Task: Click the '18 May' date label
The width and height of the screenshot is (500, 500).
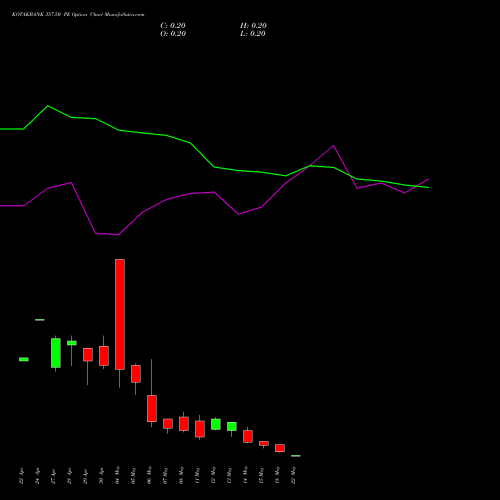Action: [x=278, y=475]
